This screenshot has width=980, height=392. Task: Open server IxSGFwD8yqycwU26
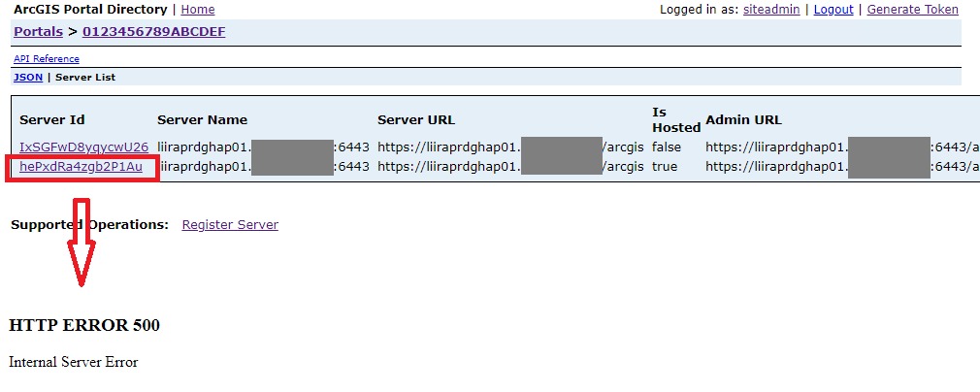[x=83, y=147]
